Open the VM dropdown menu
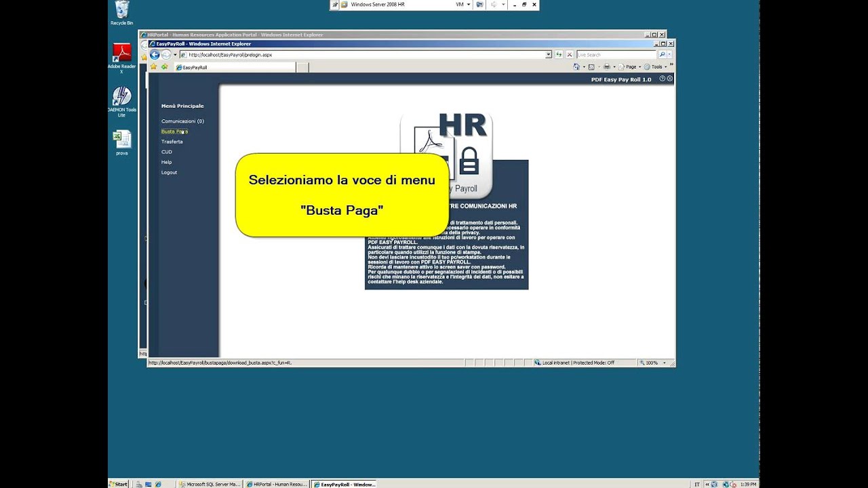This screenshot has height=488, width=868. [x=463, y=4]
